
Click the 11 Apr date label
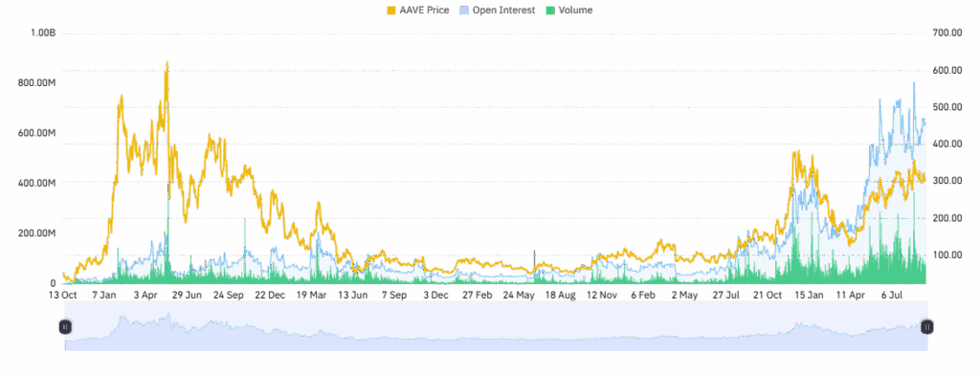pyautogui.click(x=850, y=295)
